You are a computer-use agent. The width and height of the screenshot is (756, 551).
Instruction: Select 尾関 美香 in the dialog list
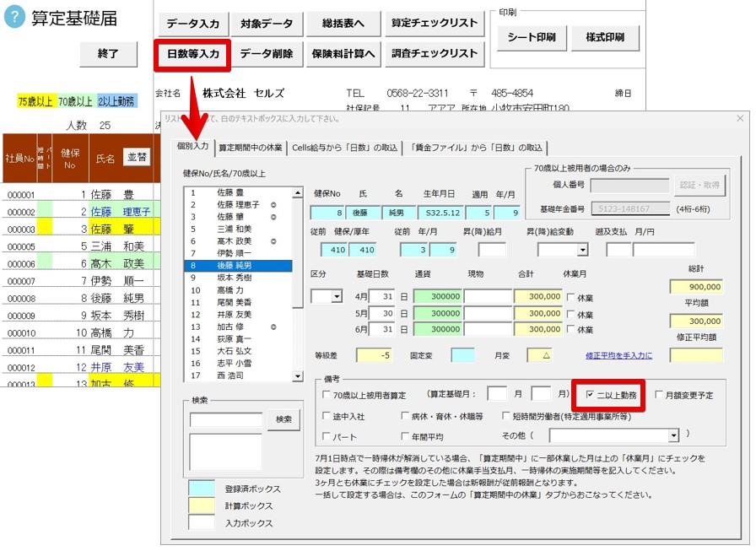click(x=238, y=302)
